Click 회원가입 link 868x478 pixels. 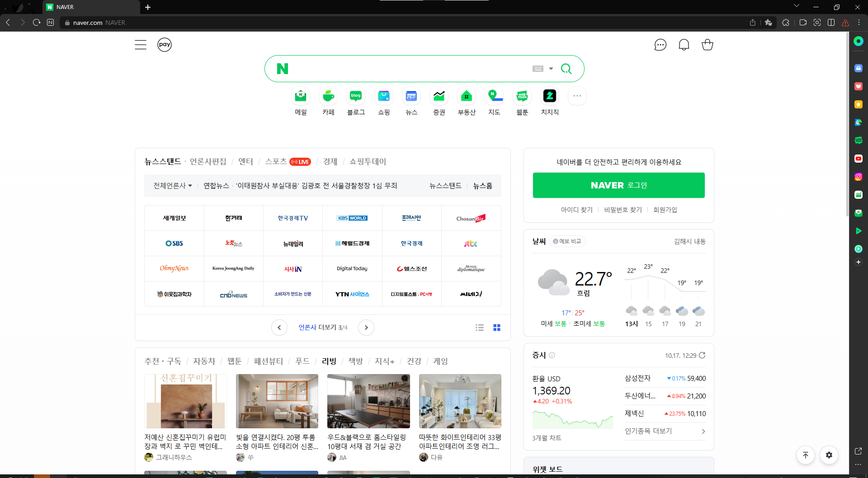(665, 210)
